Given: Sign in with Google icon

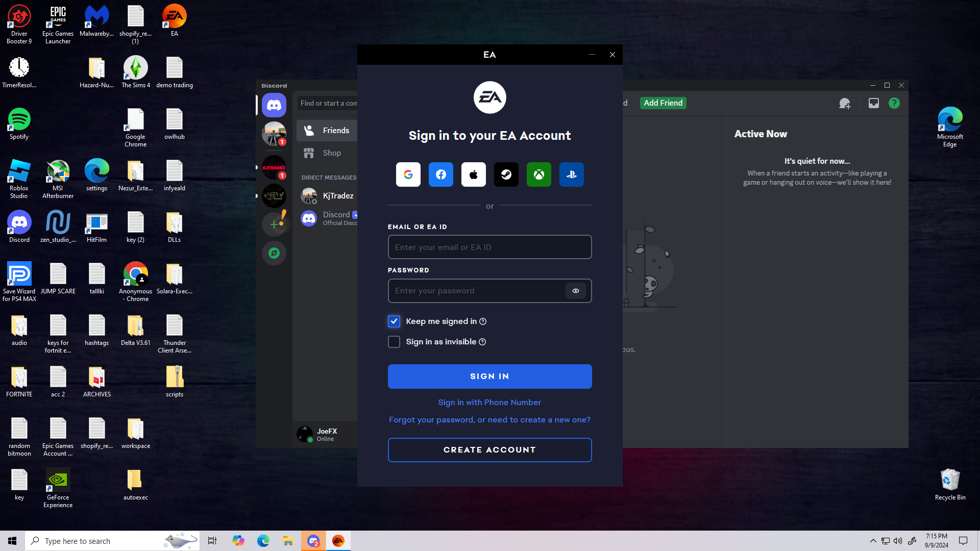Looking at the screenshot, I should [408, 174].
